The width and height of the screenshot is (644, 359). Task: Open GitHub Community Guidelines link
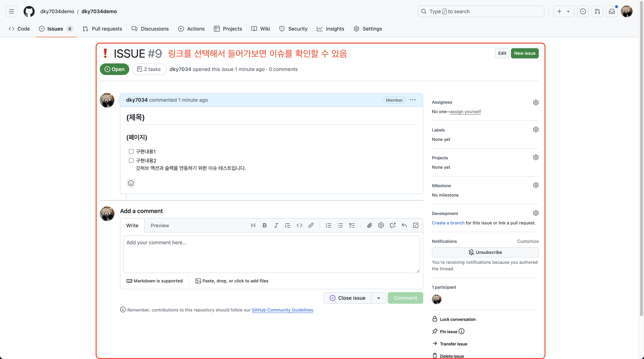point(282,310)
